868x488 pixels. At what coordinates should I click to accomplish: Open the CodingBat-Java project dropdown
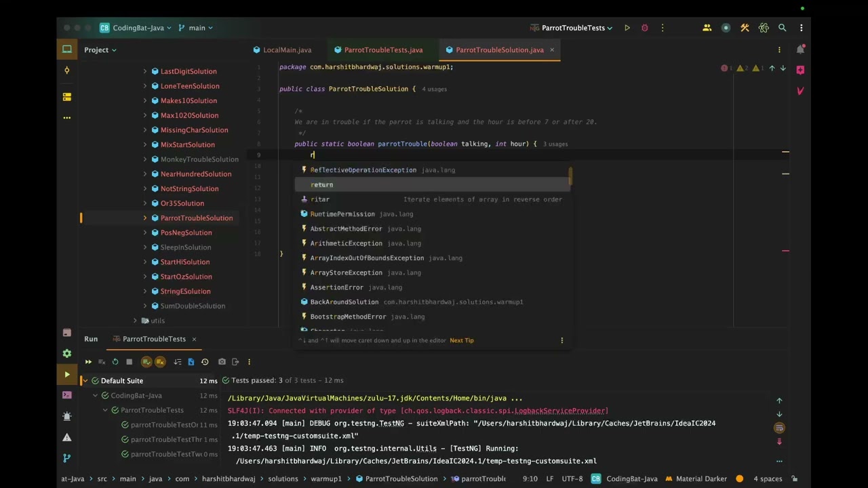[136, 28]
